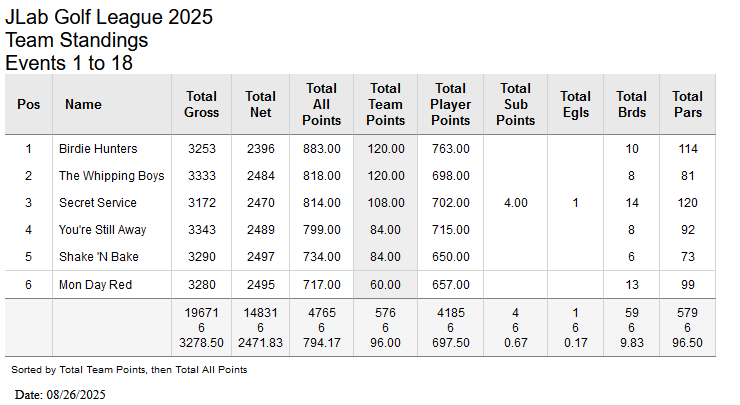
Task: Click the Name column header
Action: (x=83, y=104)
